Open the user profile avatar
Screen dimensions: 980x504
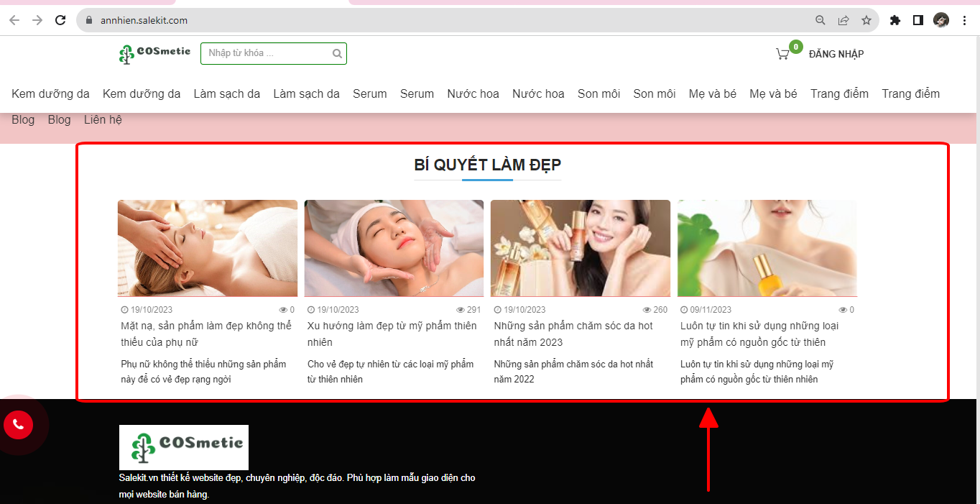pyautogui.click(x=941, y=20)
